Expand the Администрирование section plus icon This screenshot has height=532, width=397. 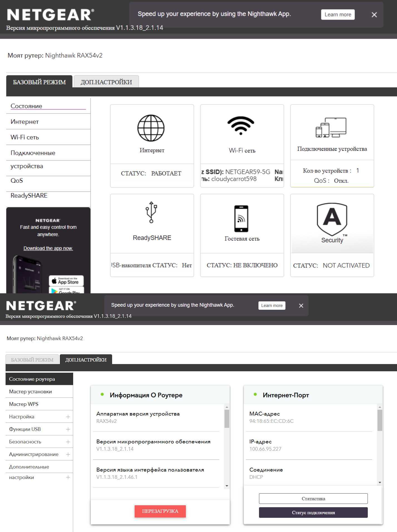click(68, 454)
